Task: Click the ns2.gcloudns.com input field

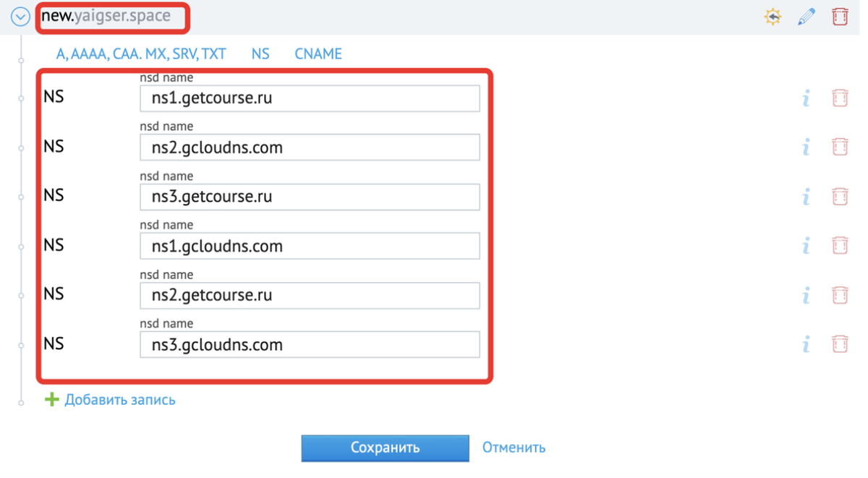Action: click(x=310, y=148)
